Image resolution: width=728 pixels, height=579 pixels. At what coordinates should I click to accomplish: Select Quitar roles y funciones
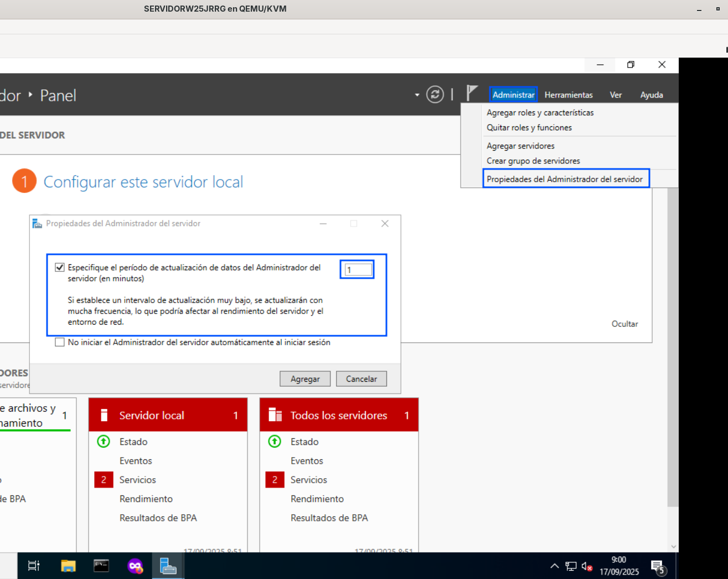click(x=529, y=127)
